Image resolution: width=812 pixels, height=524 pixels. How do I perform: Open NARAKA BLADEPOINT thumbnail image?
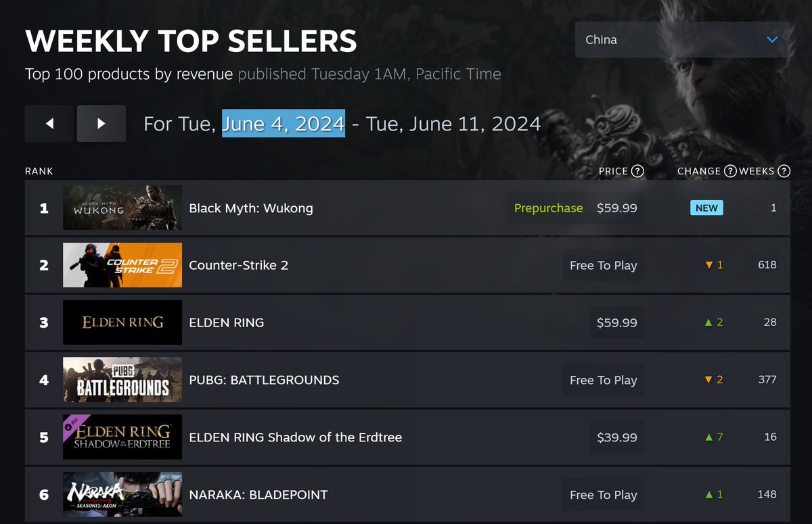(x=122, y=494)
